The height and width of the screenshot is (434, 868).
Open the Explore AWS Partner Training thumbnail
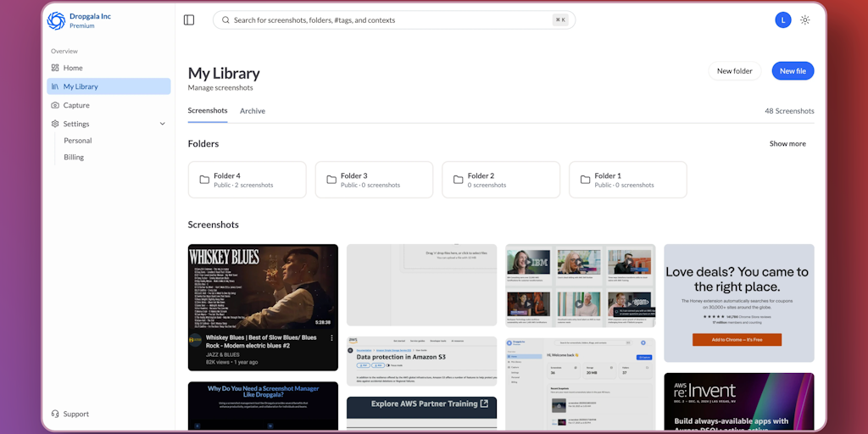(422, 413)
